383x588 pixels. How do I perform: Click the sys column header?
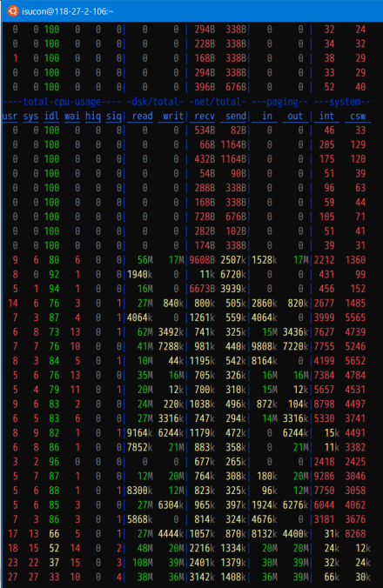pos(30,117)
